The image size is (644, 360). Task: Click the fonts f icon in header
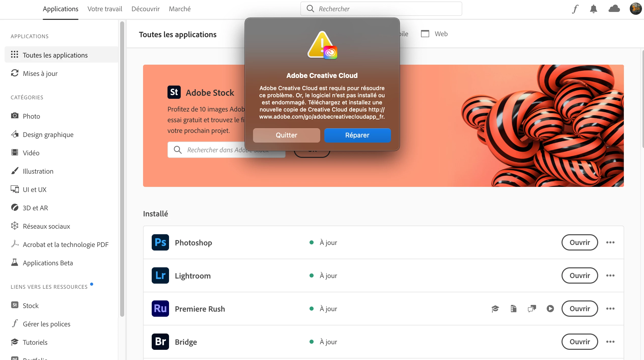[575, 9]
